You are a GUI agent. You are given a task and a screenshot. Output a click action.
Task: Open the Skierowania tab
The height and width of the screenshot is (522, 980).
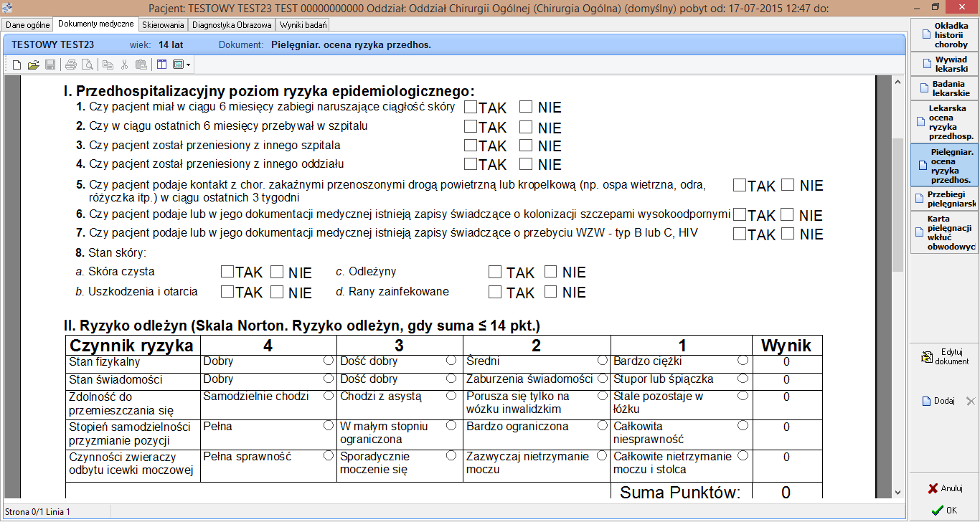[x=164, y=24]
